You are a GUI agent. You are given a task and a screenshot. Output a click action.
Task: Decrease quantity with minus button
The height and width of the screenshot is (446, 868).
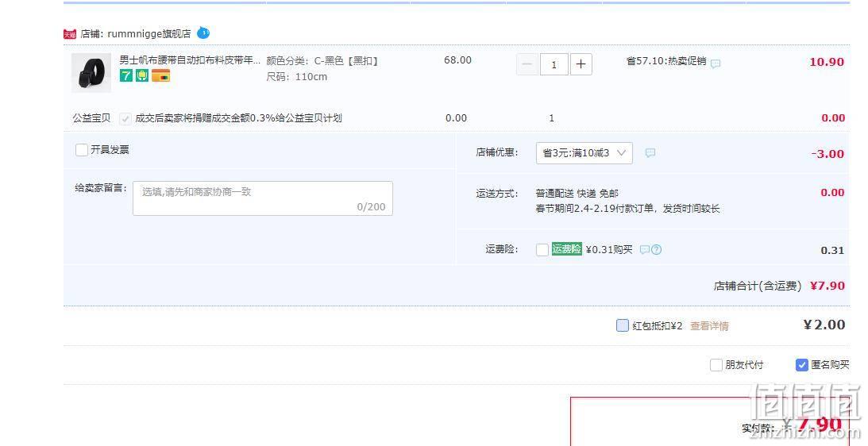527,65
